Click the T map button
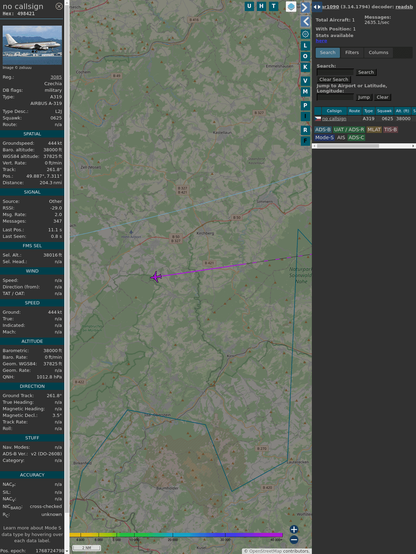 [273, 6]
